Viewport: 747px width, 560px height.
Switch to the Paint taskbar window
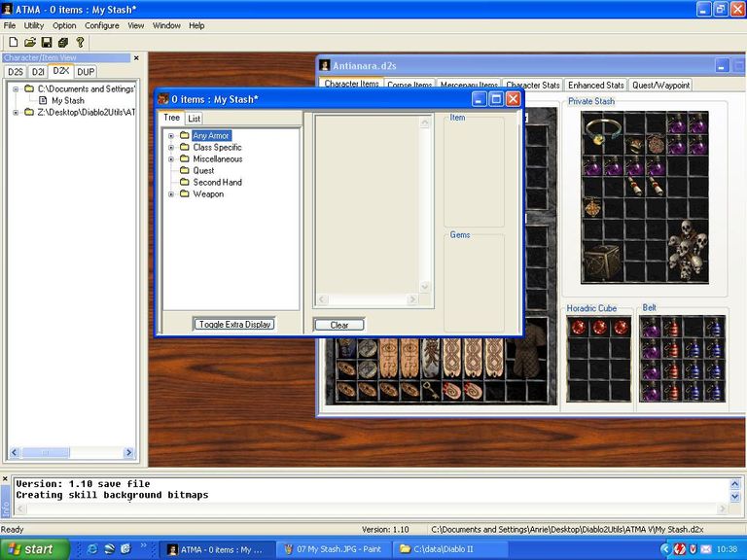pyautogui.click(x=334, y=549)
